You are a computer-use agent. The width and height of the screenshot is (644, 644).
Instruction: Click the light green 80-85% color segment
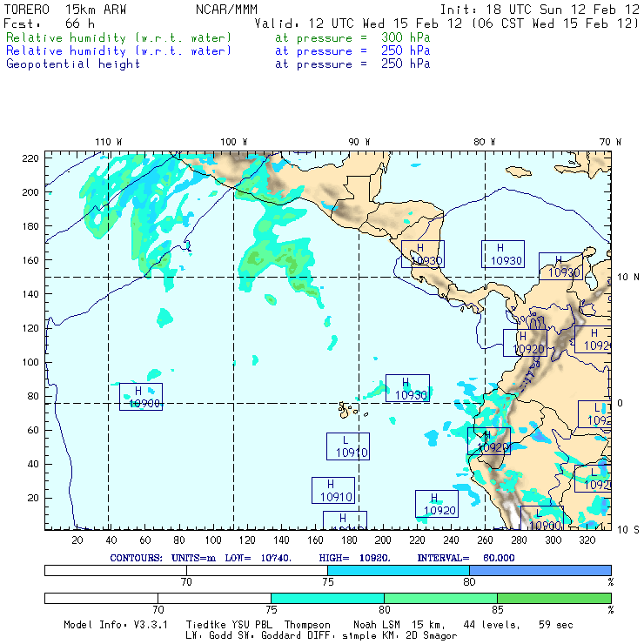click(440, 598)
